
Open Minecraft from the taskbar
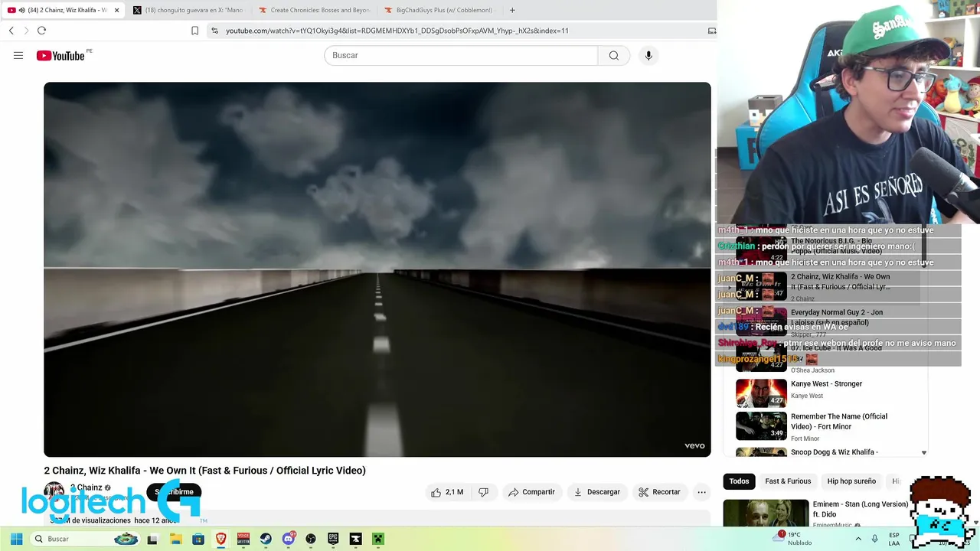[x=378, y=540]
